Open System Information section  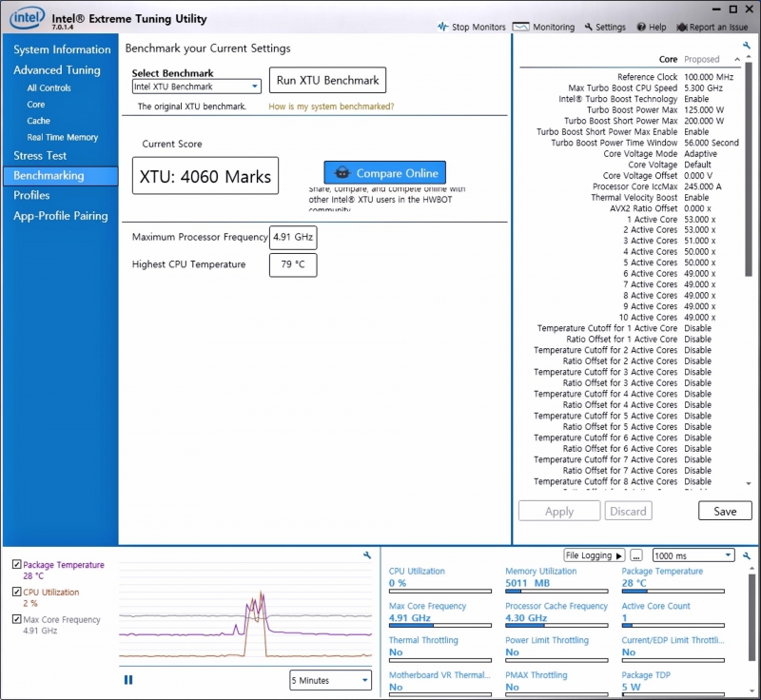point(62,49)
